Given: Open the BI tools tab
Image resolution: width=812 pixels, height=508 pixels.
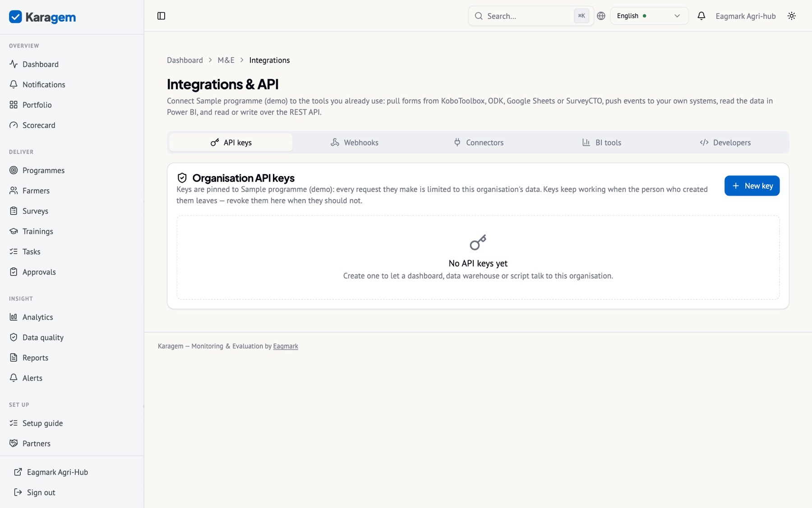Looking at the screenshot, I should (602, 142).
